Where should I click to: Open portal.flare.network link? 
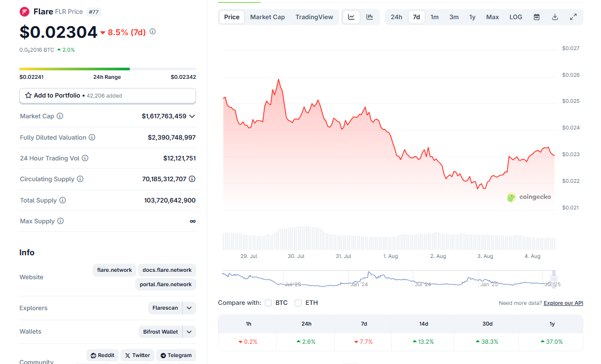click(166, 285)
